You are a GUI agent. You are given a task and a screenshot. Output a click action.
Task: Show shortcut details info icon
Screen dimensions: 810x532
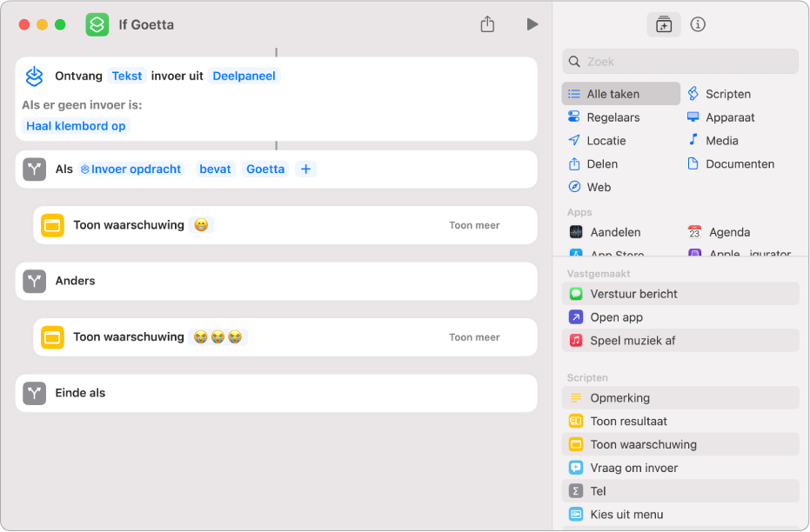698,24
